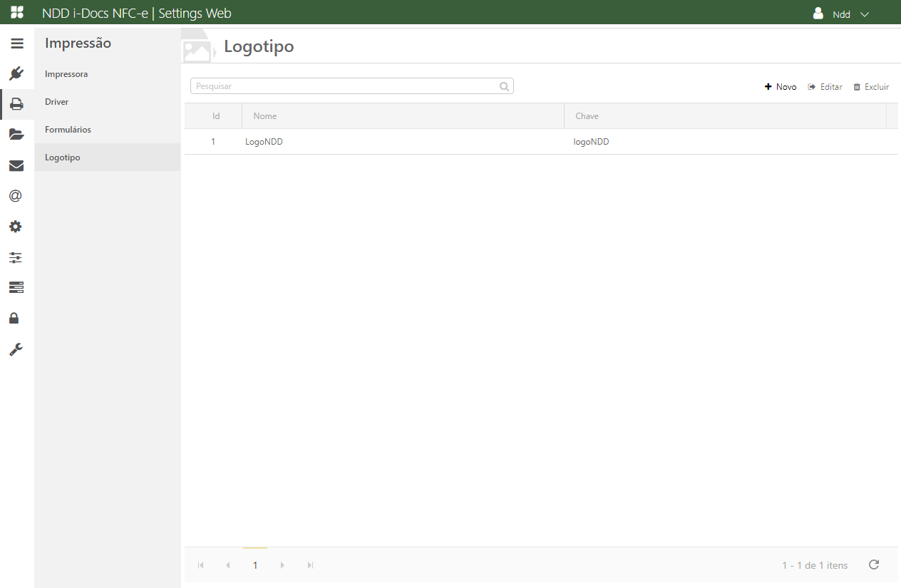Viewport: 901px width, 588px height.
Task: Focus the Pesquisar search field
Action: [x=346, y=86]
